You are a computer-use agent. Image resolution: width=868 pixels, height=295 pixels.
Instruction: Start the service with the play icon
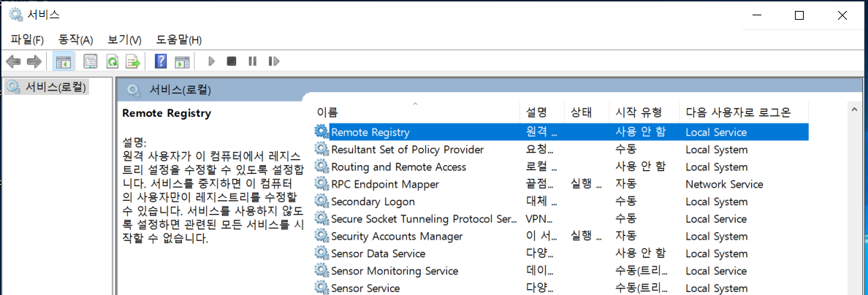click(211, 61)
